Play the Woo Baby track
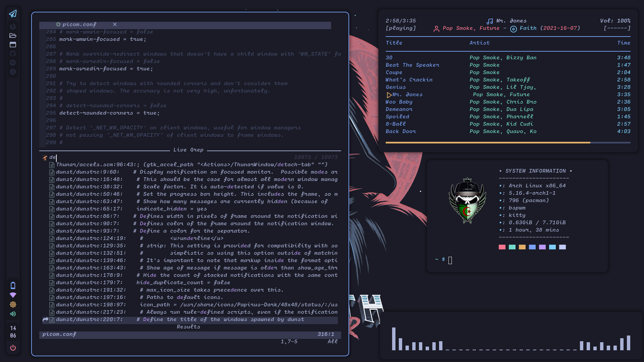Image resolution: width=644 pixels, height=362 pixels. (399, 102)
